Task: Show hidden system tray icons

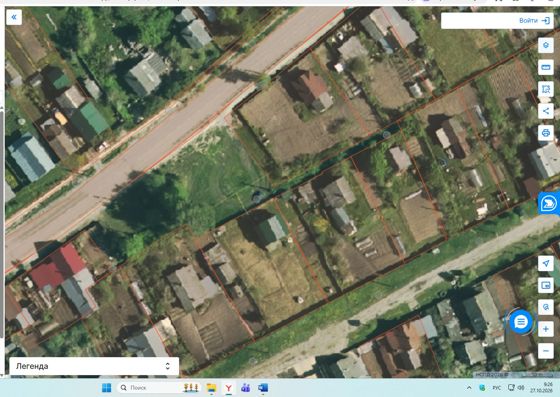Action: 469,388
